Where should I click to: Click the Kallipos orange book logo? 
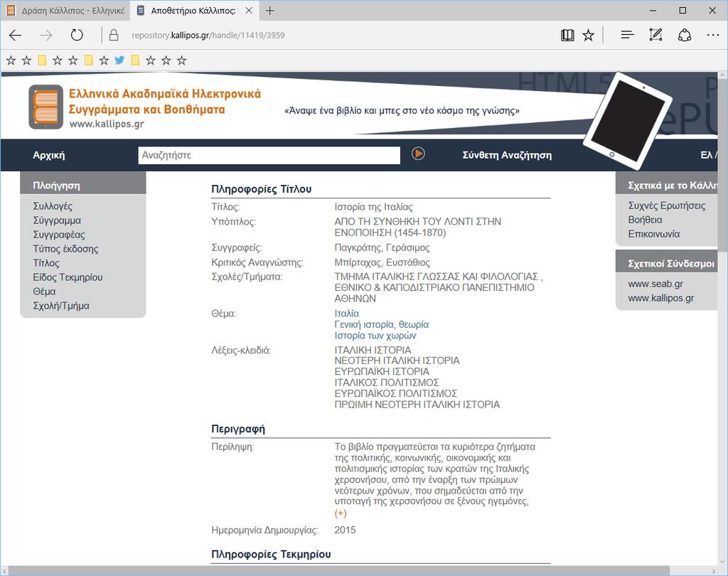(45, 107)
